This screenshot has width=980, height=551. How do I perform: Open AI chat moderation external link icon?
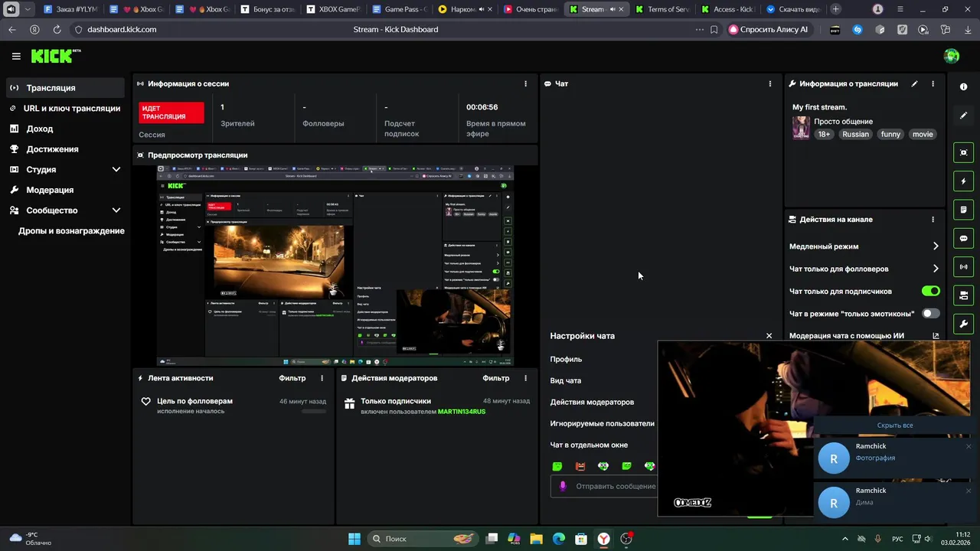(x=936, y=336)
